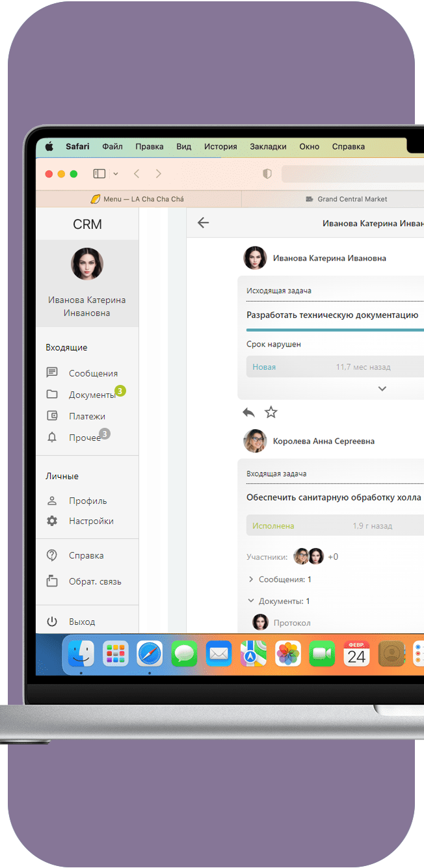Click the back arrow in header
The image size is (424, 868).
click(203, 223)
